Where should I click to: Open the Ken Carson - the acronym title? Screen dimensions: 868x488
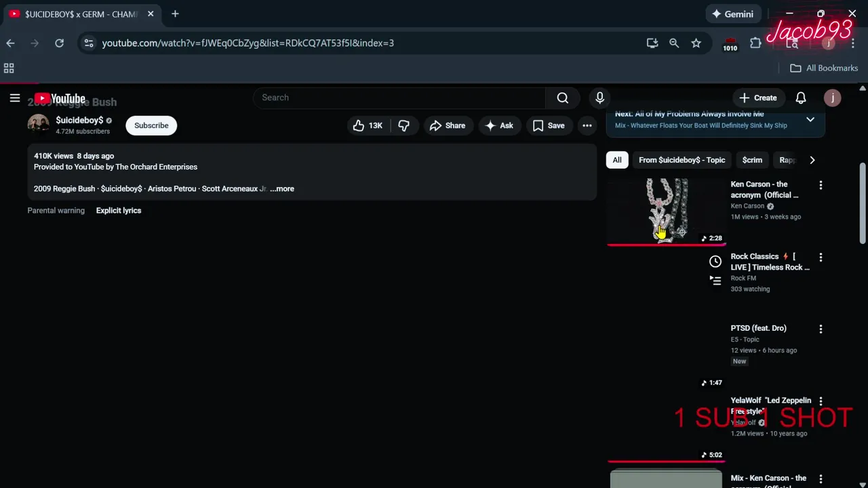pyautogui.click(x=765, y=189)
